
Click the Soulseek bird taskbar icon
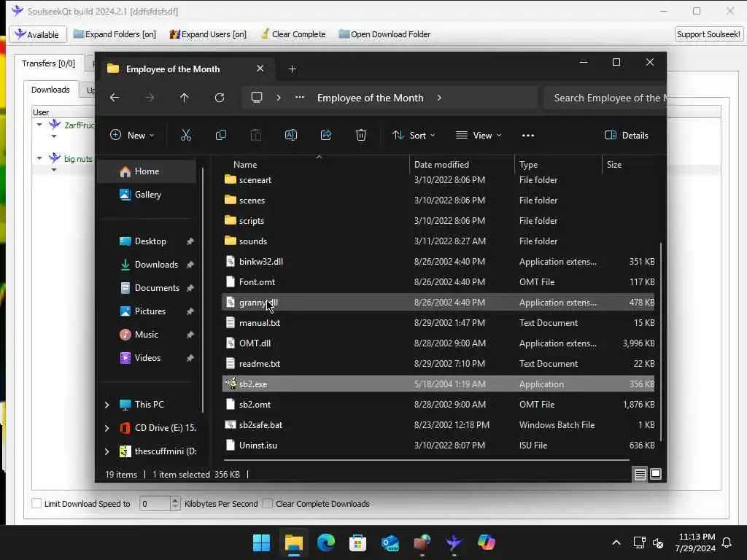[454, 542]
